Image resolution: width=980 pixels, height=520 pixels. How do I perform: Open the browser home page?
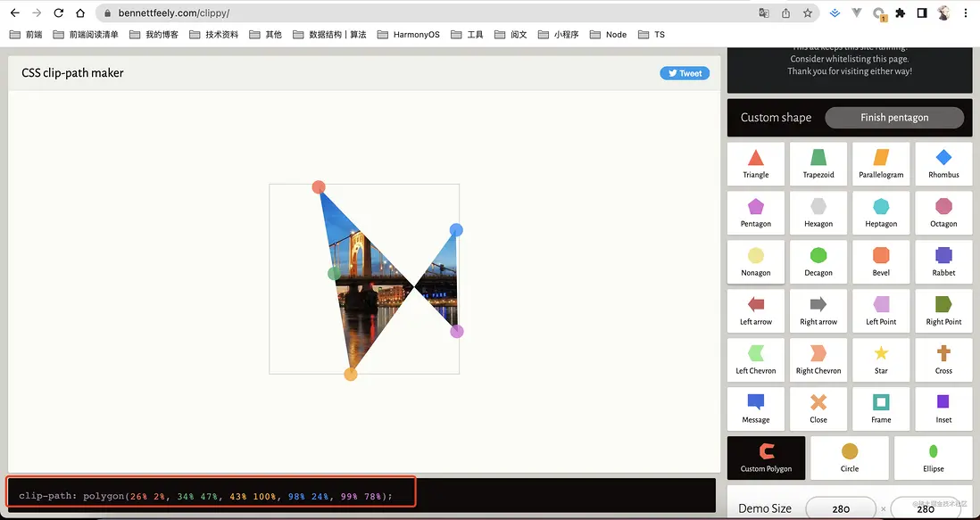click(x=80, y=12)
